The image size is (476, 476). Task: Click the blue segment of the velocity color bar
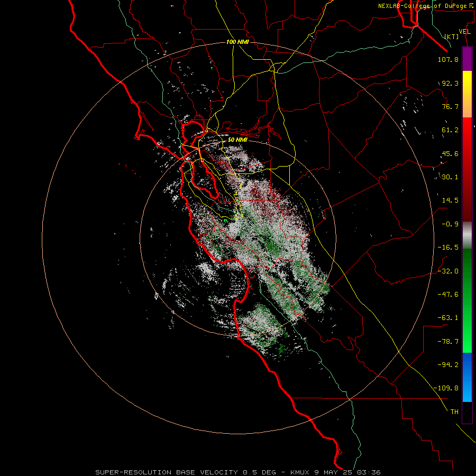[467, 377]
